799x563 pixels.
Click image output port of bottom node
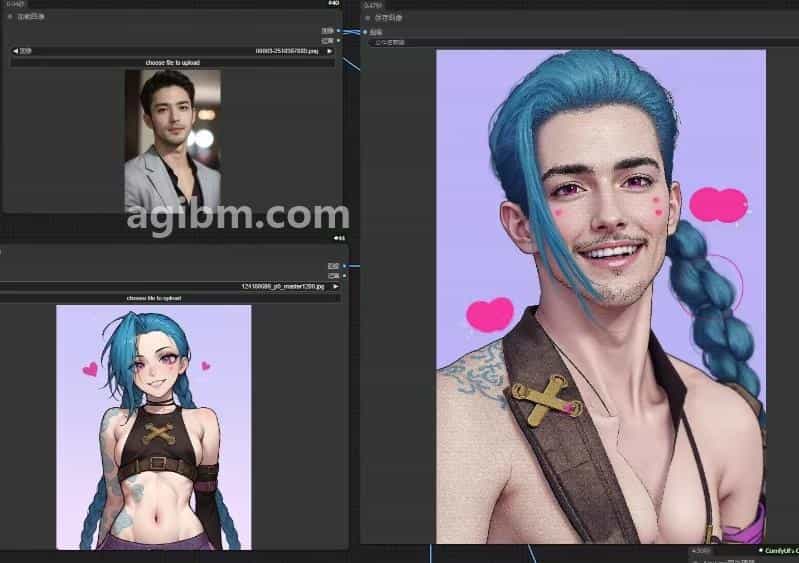[x=343, y=266]
